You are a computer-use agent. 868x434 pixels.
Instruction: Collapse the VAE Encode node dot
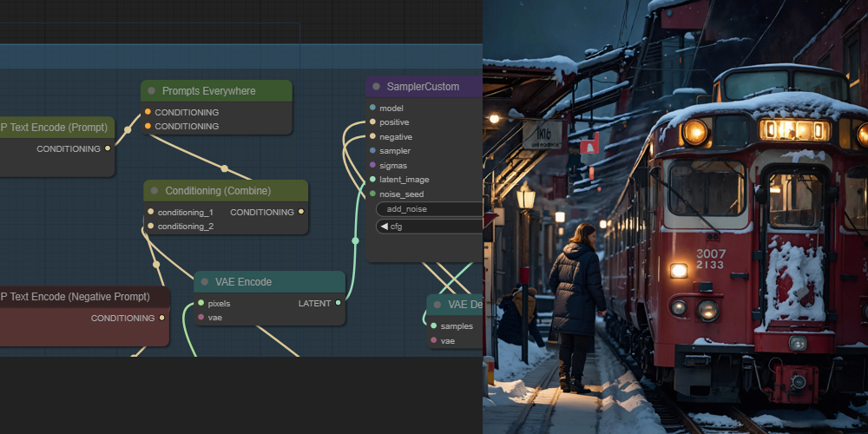tap(204, 282)
